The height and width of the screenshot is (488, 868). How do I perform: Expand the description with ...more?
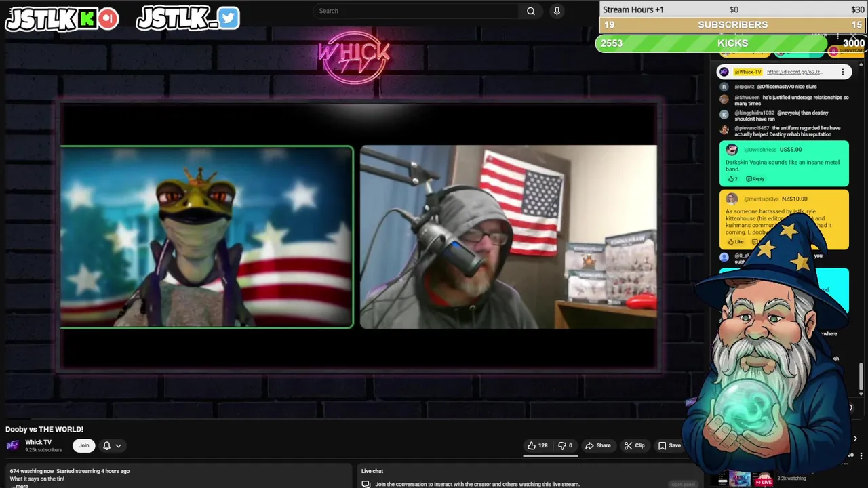(20, 486)
